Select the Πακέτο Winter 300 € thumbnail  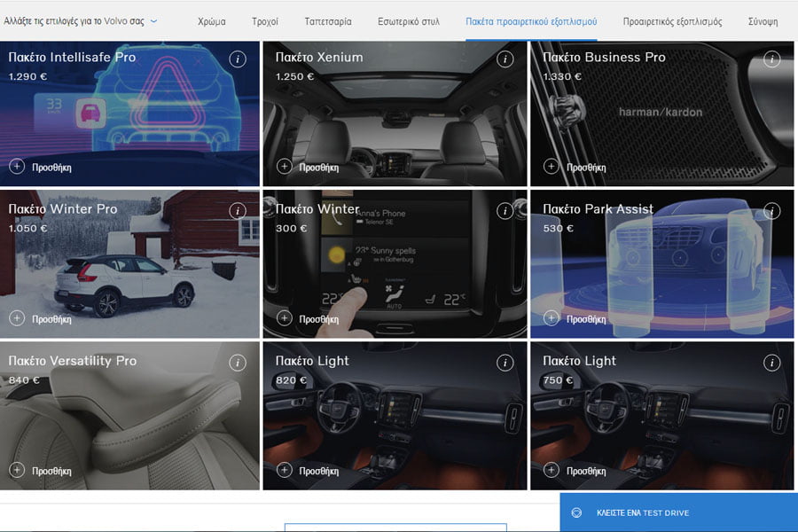(395, 266)
